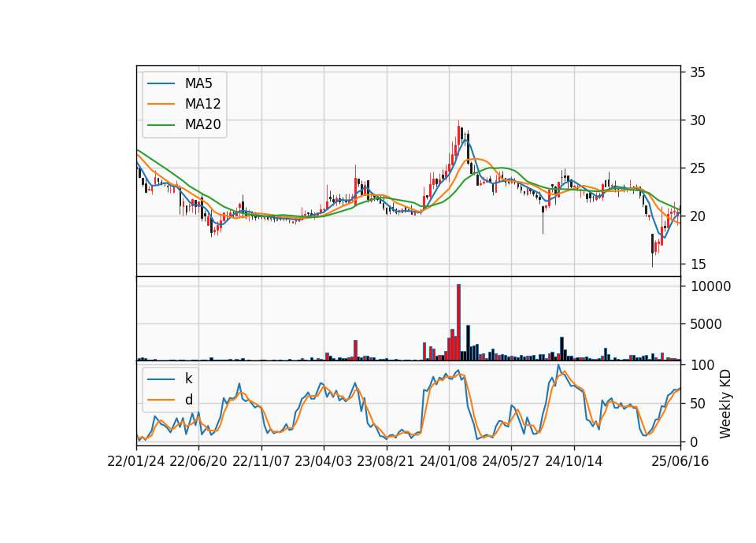Click the 30 price axis label

pos(697,120)
